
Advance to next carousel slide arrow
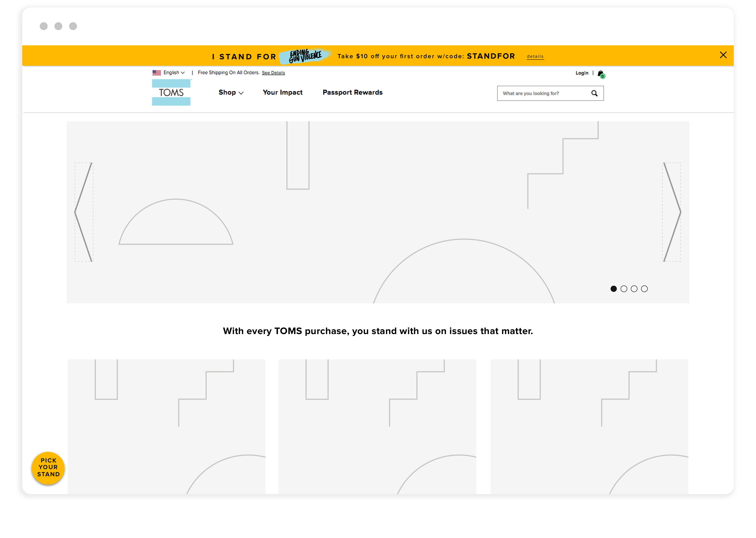[x=672, y=212]
